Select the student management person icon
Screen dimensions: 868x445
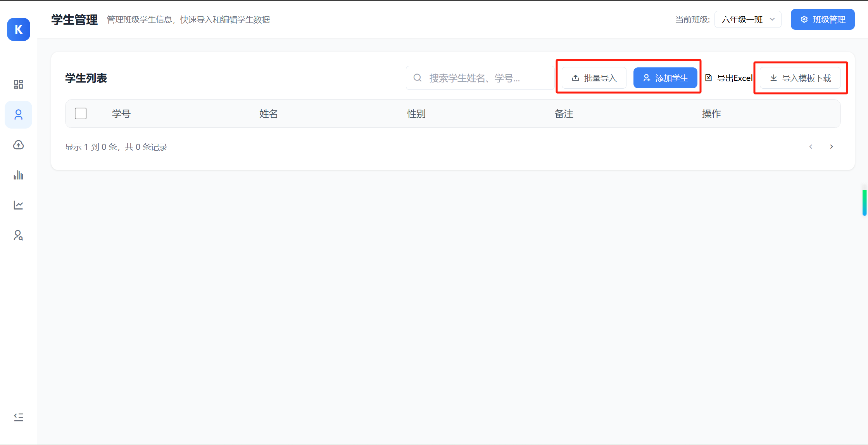pos(18,115)
